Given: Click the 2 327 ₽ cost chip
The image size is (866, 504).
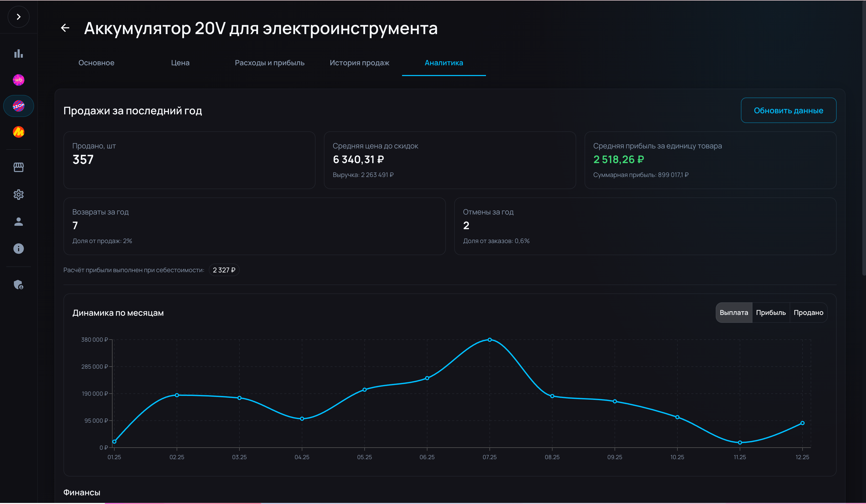Looking at the screenshot, I should click(x=224, y=270).
